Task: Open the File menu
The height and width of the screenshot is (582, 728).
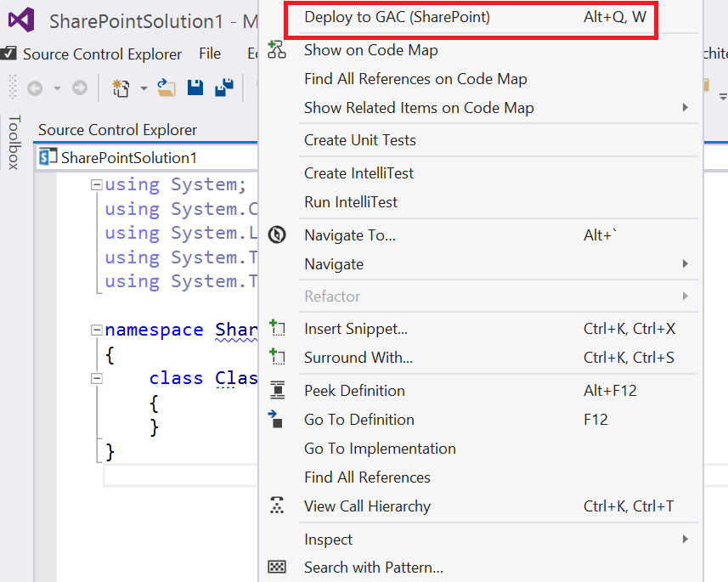Action: [x=210, y=54]
